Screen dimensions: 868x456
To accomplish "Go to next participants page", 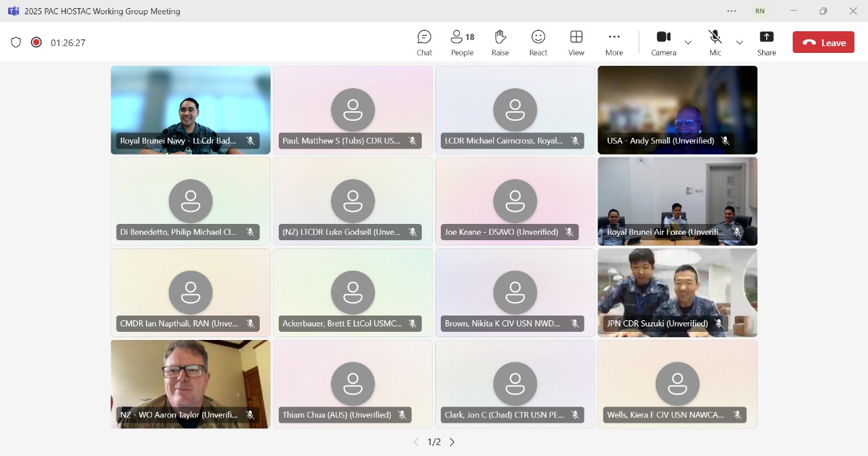I will 452,442.
